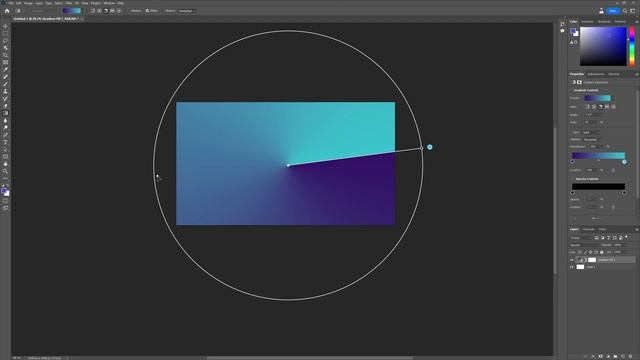Switch to the Paths tab
The width and height of the screenshot is (640, 360).
tap(602, 229)
